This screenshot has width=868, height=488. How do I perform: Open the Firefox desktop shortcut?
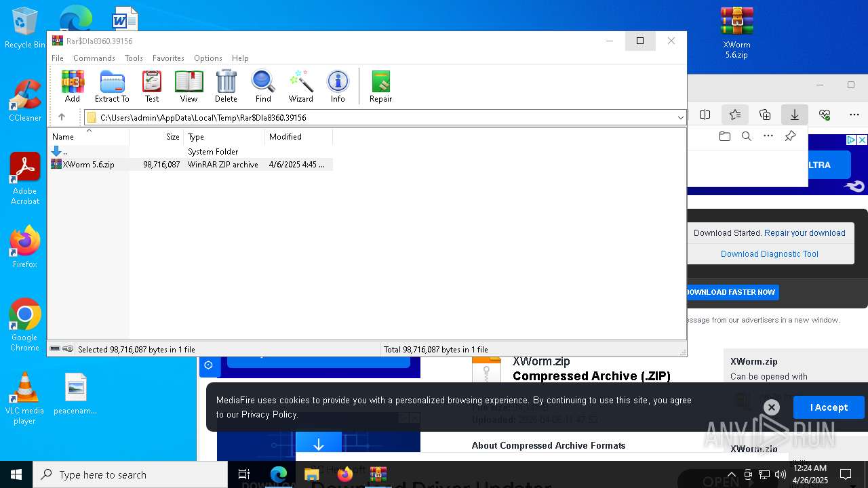pos(24,247)
